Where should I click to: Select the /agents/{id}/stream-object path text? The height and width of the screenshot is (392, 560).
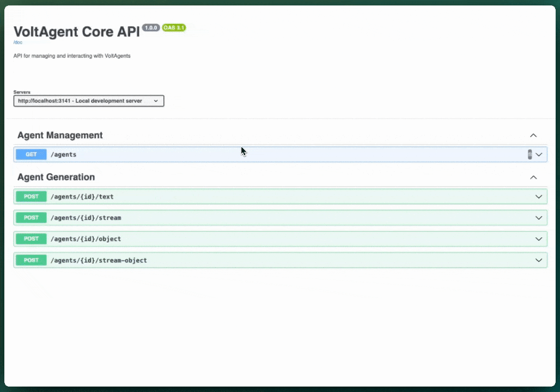pos(99,260)
